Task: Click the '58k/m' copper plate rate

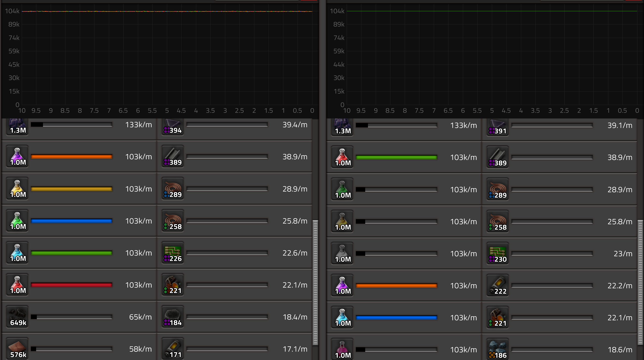Action: (140, 349)
